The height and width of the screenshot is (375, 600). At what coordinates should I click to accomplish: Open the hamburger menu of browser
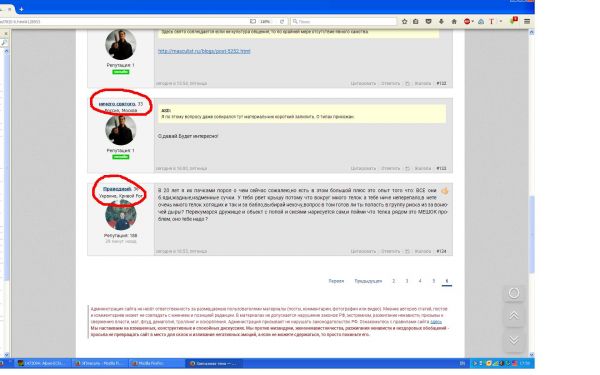(527, 21)
